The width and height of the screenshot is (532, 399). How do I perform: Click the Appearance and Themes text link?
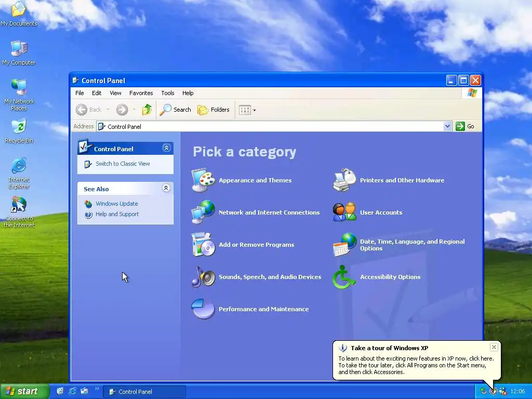pos(255,180)
